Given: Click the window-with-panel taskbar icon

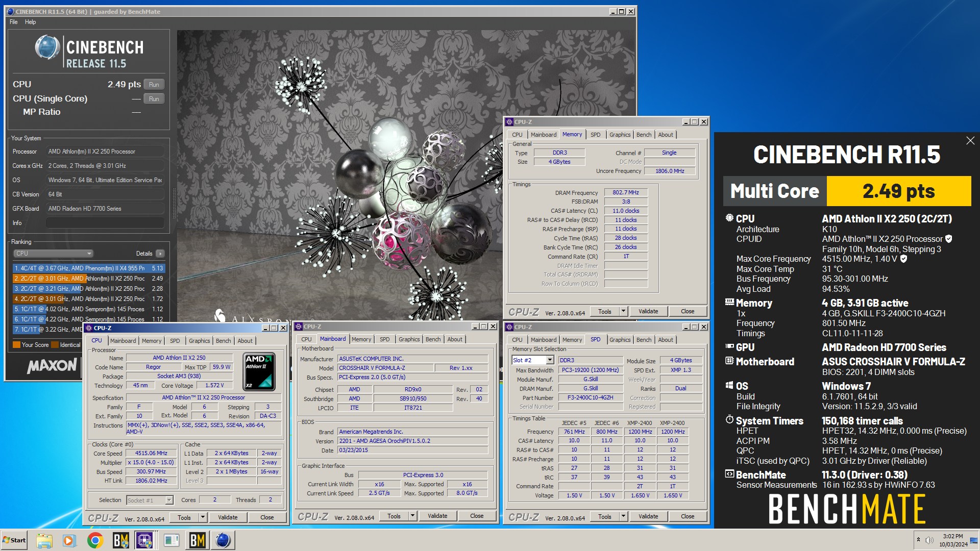Looking at the screenshot, I should [x=171, y=540].
